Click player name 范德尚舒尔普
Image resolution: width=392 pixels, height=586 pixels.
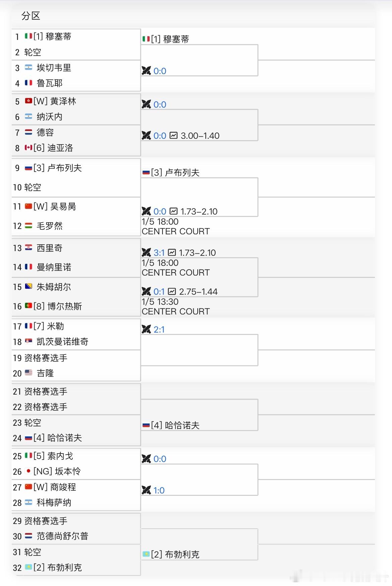point(62,536)
